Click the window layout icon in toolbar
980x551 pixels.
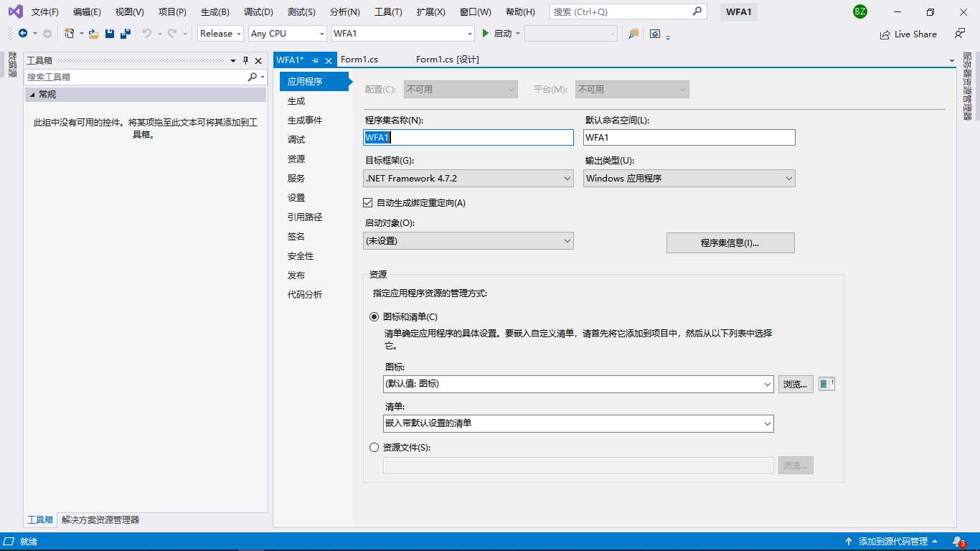coord(655,34)
